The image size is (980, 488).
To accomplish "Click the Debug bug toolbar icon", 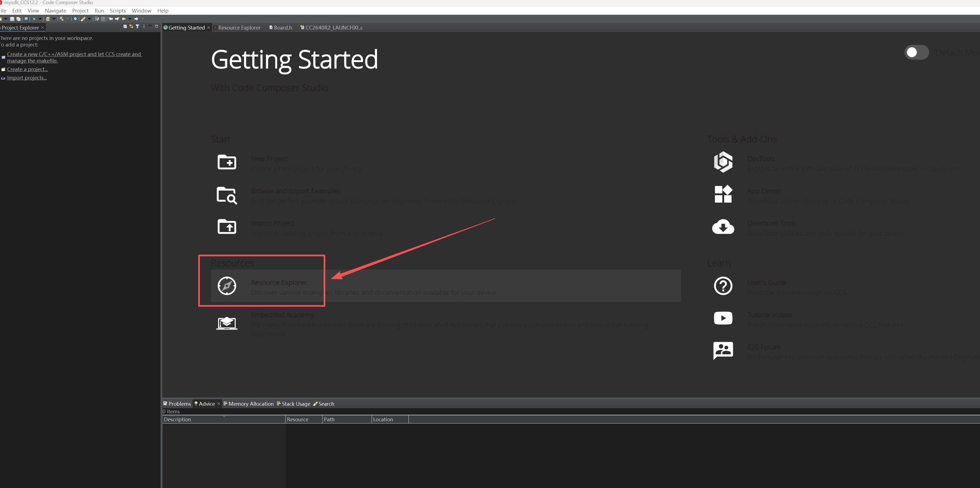I will pos(34,19).
